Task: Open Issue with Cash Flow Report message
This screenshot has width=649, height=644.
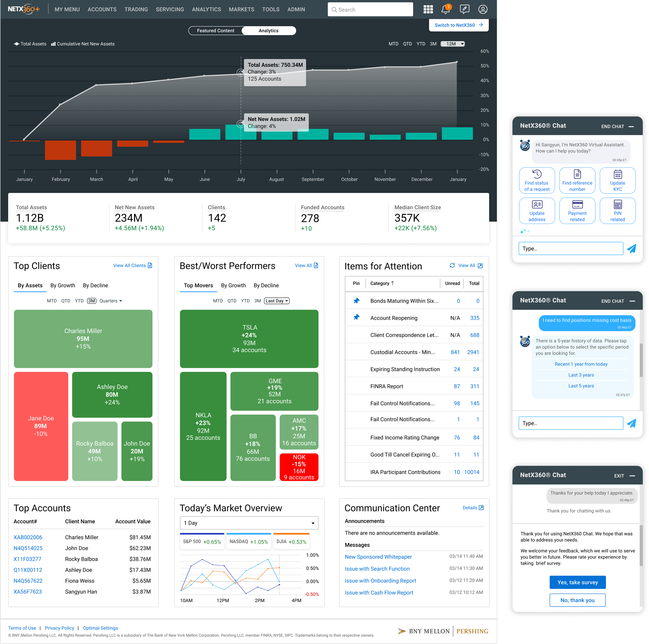Action: pos(378,593)
